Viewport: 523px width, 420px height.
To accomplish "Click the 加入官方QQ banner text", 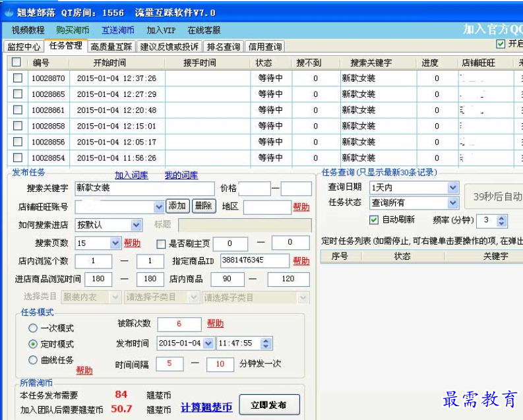I will pos(493,30).
